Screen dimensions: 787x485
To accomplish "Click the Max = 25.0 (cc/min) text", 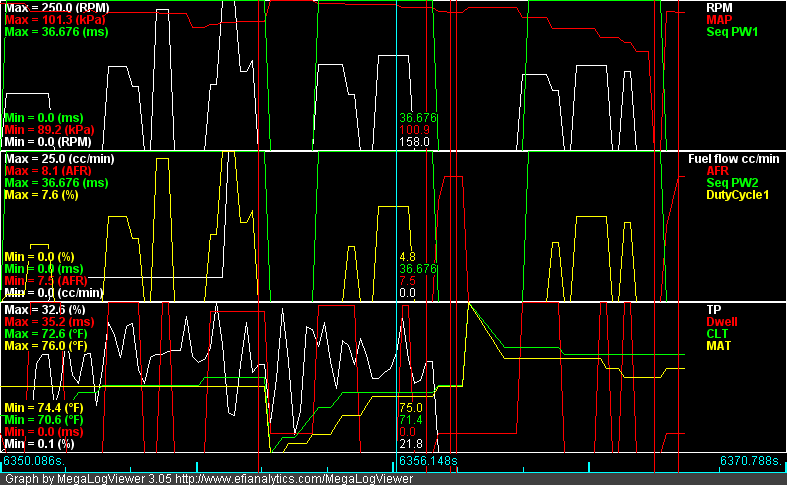I will click(60, 159).
